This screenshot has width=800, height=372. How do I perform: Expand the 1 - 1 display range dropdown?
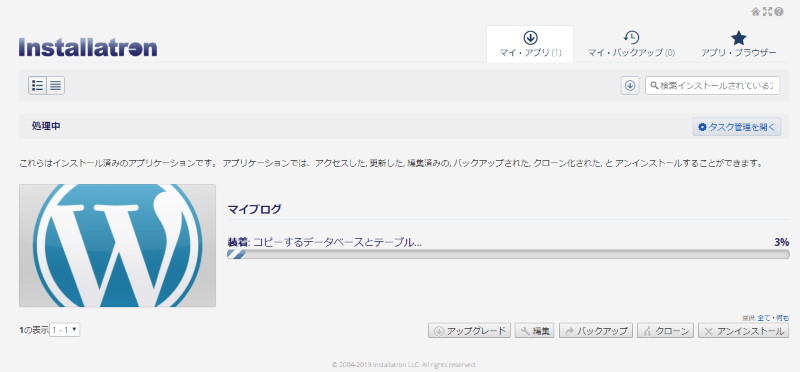click(65, 330)
